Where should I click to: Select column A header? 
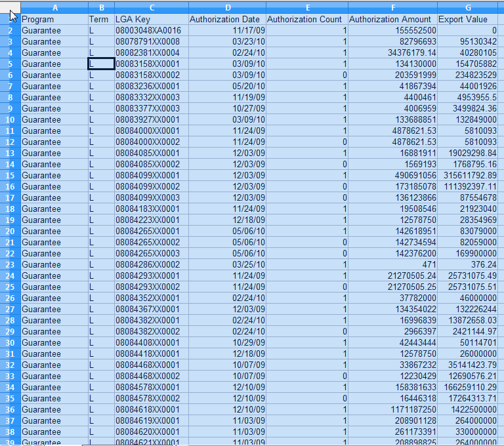pyautogui.click(x=54, y=7)
